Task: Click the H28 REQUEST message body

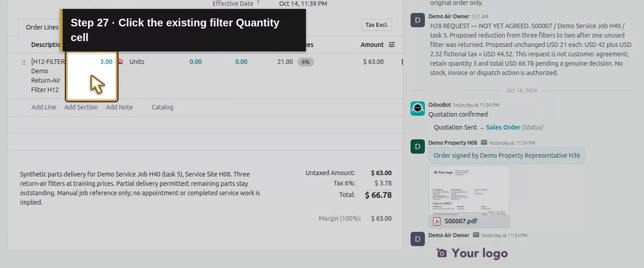Action: [x=531, y=49]
